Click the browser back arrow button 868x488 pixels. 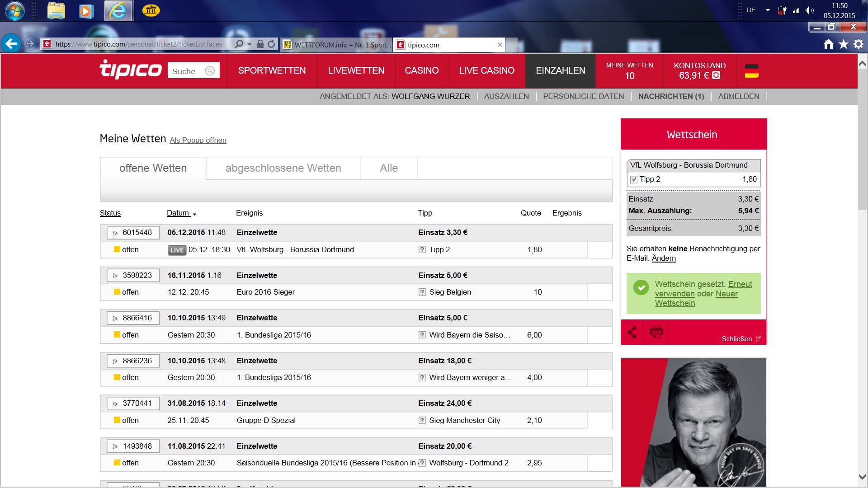[11, 44]
